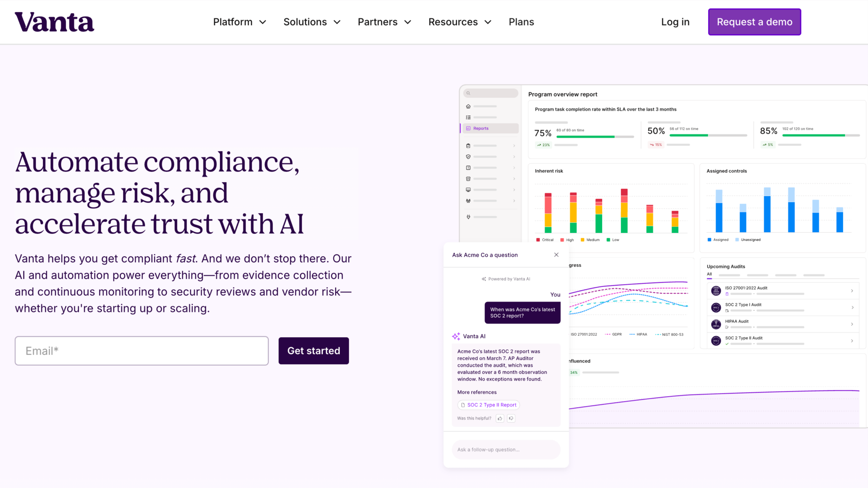Screen dimensions: 868x488
Task: Expand the Resources dropdown menu
Action: click(x=459, y=22)
